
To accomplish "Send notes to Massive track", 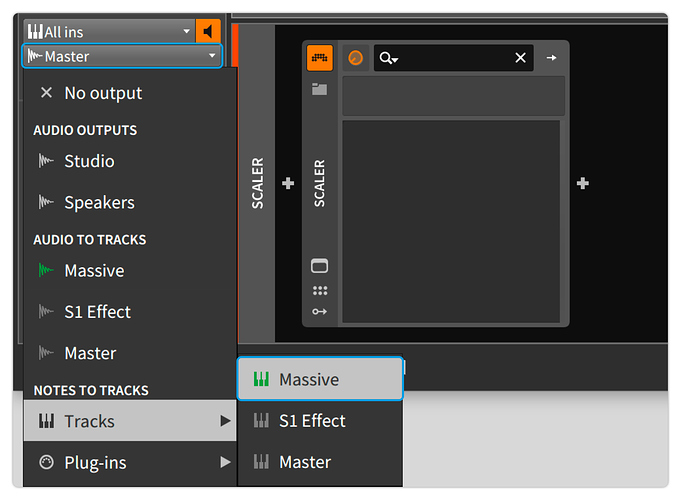I will (x=320, y=379).
